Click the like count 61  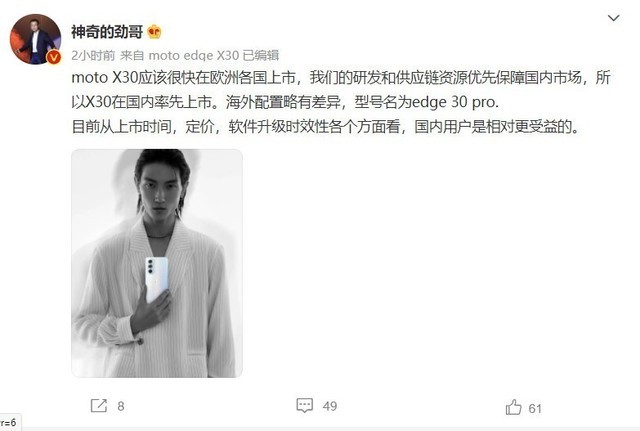tap(535, 408)
